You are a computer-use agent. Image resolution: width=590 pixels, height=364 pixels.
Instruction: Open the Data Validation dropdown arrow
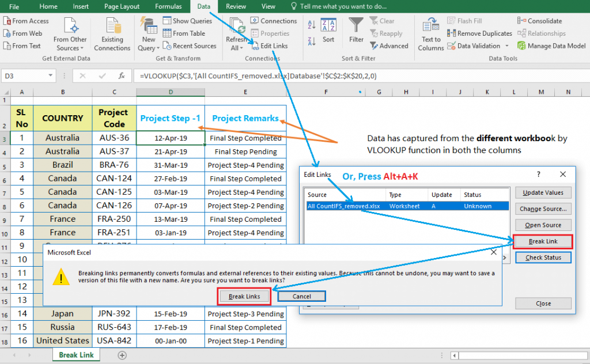507,46
